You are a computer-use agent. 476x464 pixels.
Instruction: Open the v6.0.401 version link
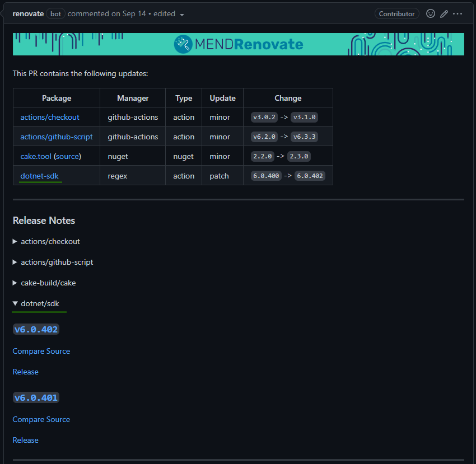coord(36,397)
